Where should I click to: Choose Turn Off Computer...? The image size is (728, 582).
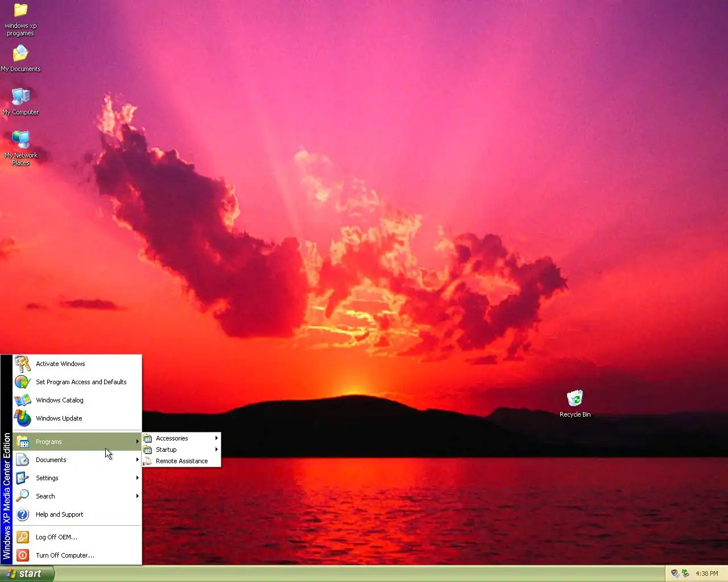tap(77, 555)
